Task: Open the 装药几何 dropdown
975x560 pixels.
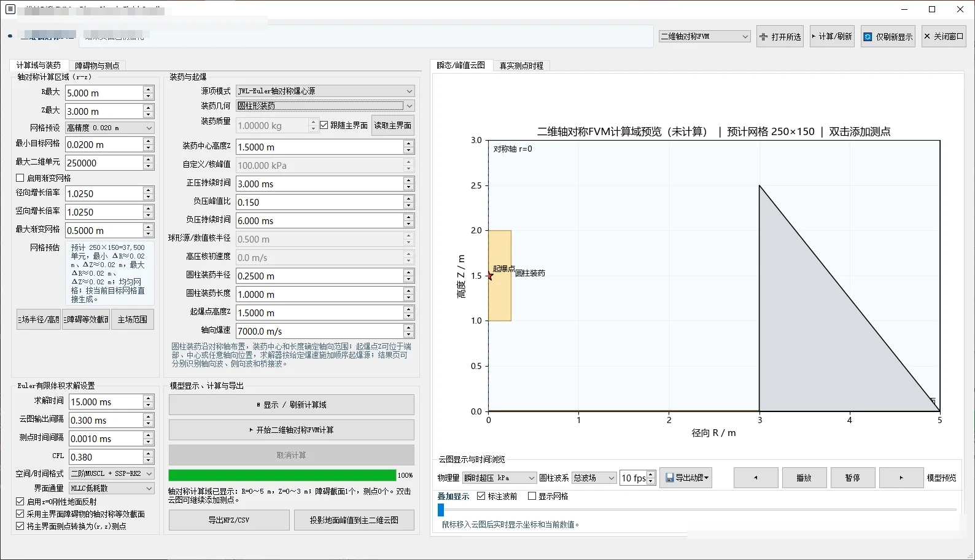Action: click(x=325, y=106)
